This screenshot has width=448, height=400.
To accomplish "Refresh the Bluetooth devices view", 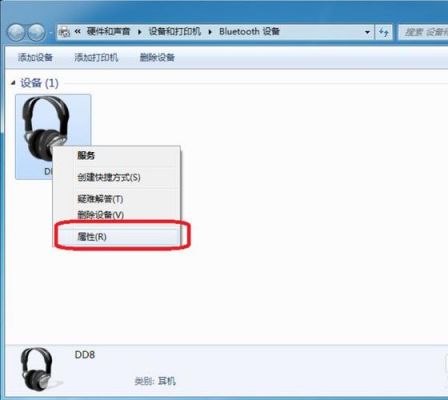I will coord(384,32).
